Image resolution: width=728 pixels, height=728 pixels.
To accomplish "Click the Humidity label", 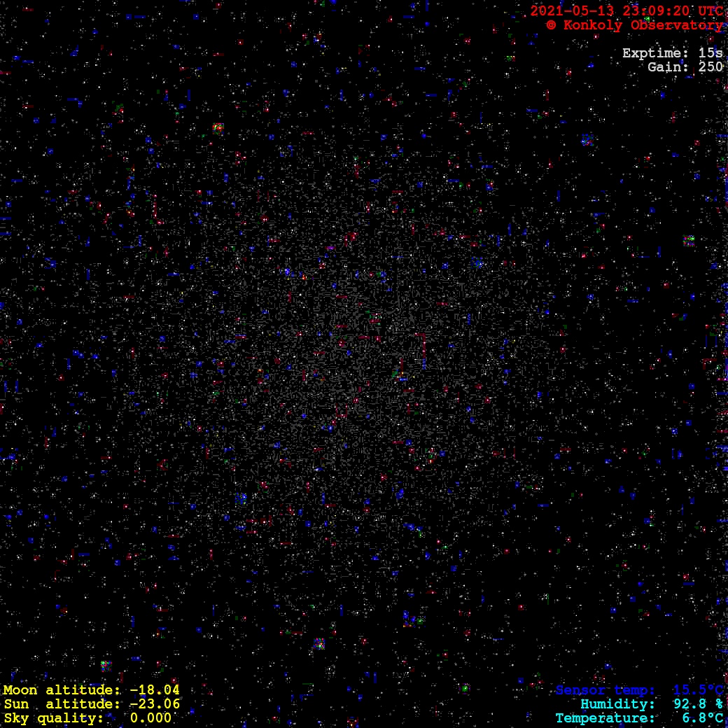I will coord(617,704).
